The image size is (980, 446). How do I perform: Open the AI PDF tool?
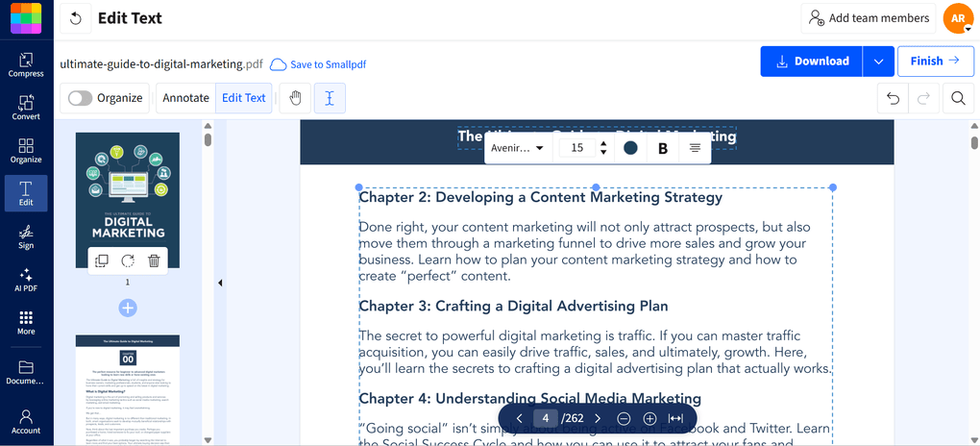pos(26,280)
